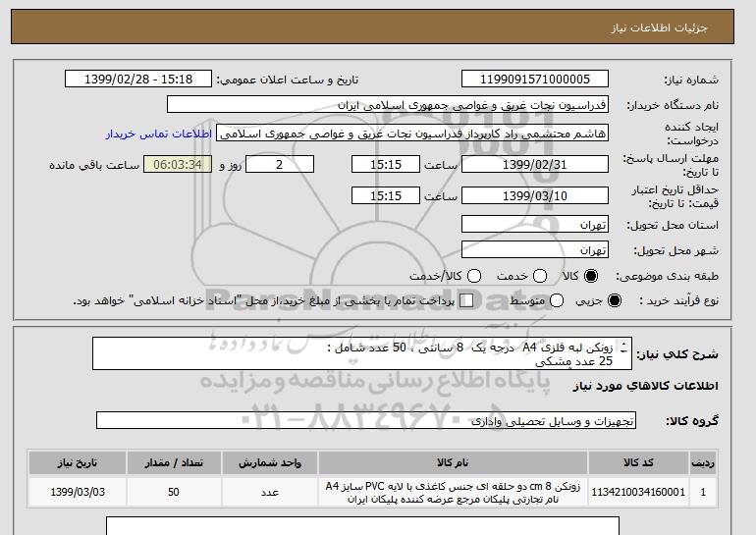Select the خدمت radio button
Screen dimensions: 756x535
tap(540, 276)
